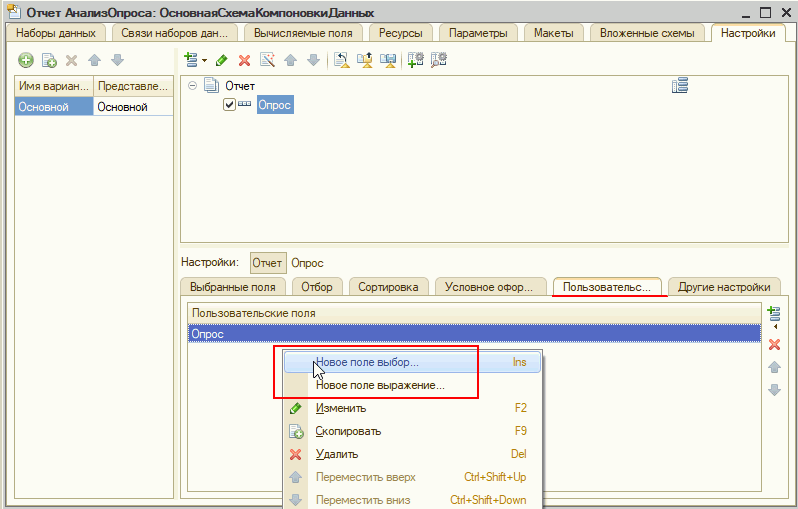Delete the variant using the gray X icon
This screenshot has width=798, height=509.
click(x=72, y=60)
